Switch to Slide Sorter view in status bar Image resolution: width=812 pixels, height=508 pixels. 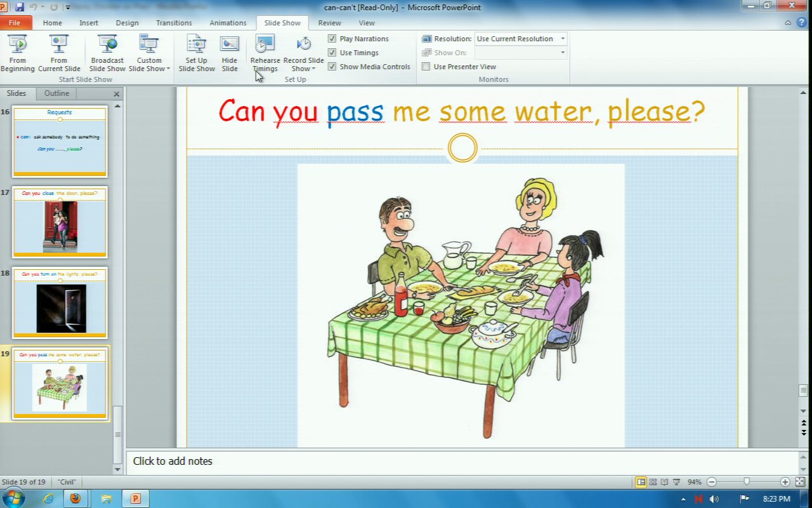pos(652,482)
